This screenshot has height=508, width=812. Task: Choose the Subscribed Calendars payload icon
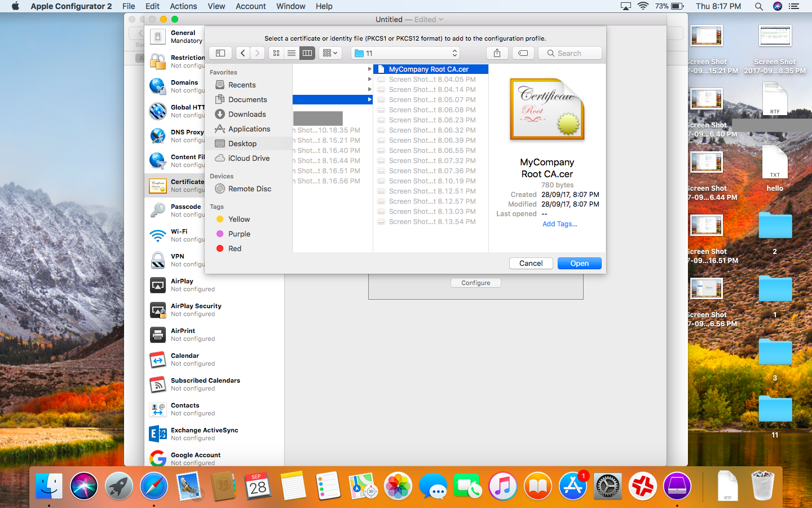point(158,384)
